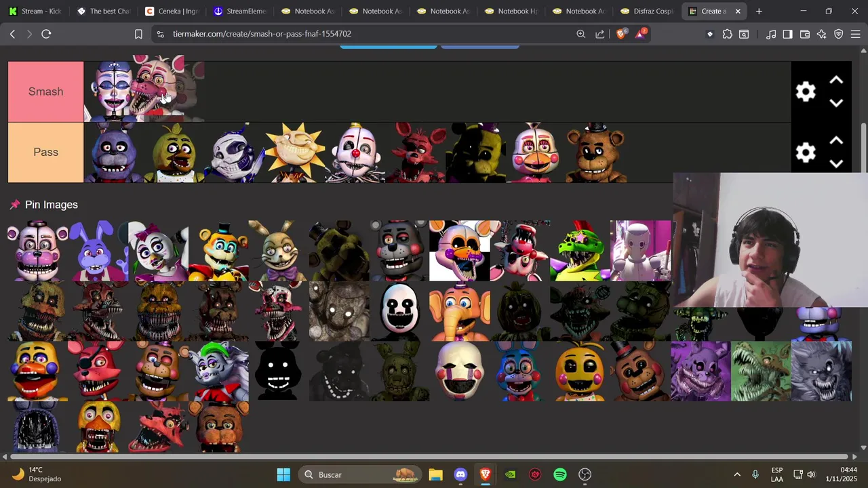Open the ESP LAA language switcher
Image resolution: width=868 pixels, height=488 pixels.
pyautogui.click(x=777, y=474)
